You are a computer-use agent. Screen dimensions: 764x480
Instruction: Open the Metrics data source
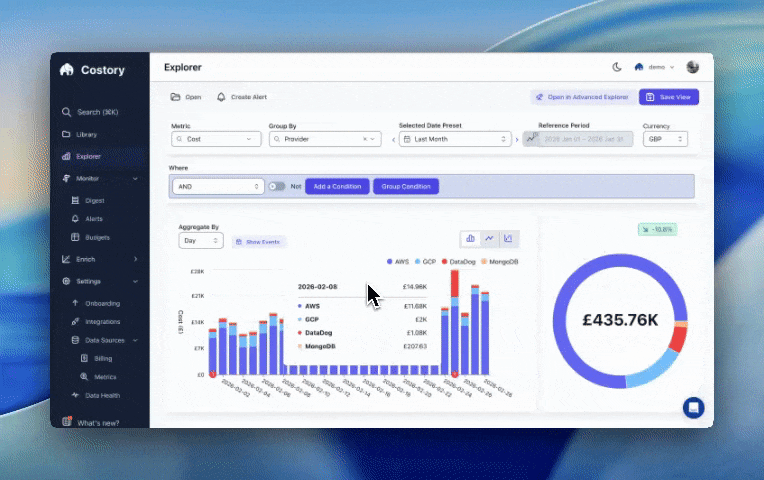(98, 377)
